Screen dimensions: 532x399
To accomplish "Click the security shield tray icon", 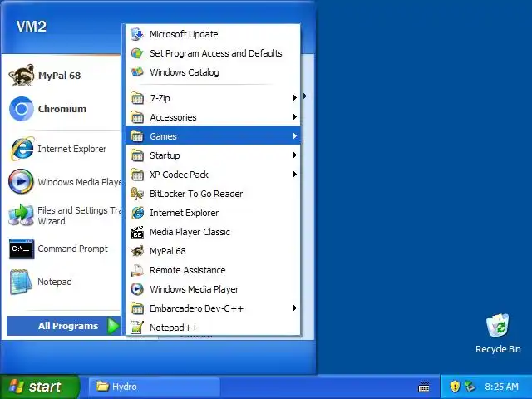I will pos(455,387).
